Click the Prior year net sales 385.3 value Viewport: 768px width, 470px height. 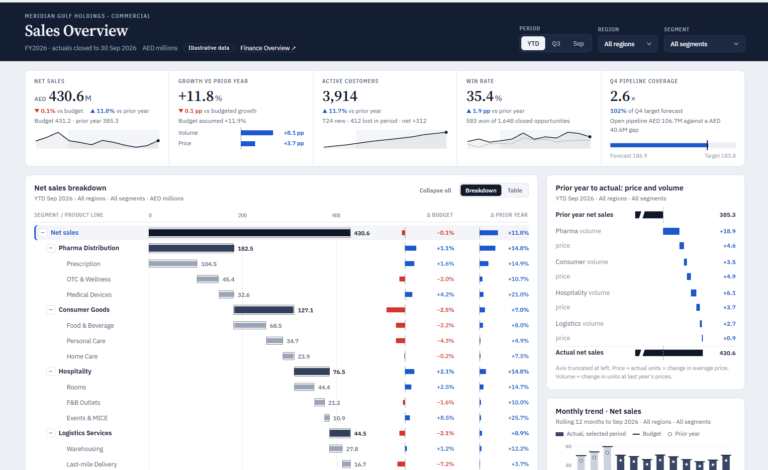tap(727, 215)
